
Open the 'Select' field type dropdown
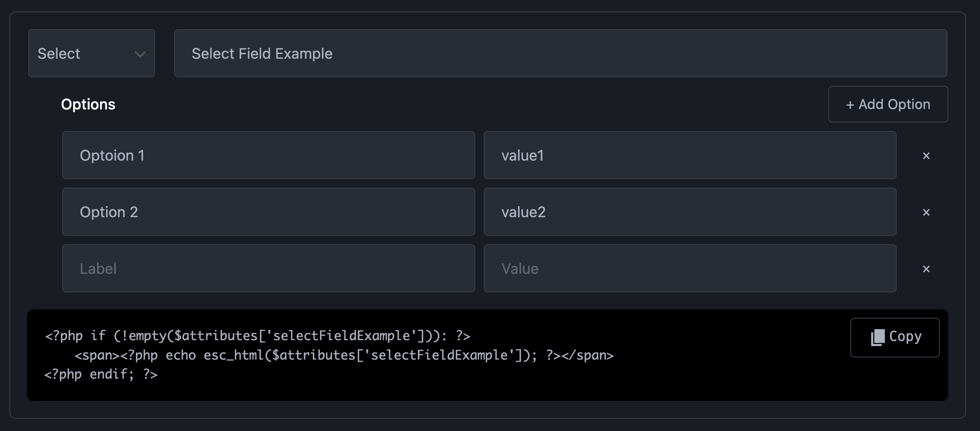pyautogui.click(x=91, y=54)
